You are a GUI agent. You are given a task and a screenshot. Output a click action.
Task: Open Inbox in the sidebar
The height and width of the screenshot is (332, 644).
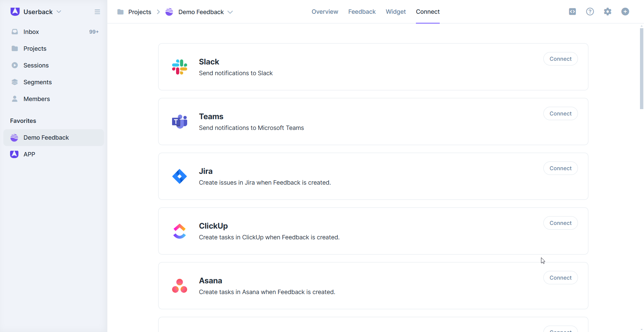31,32
